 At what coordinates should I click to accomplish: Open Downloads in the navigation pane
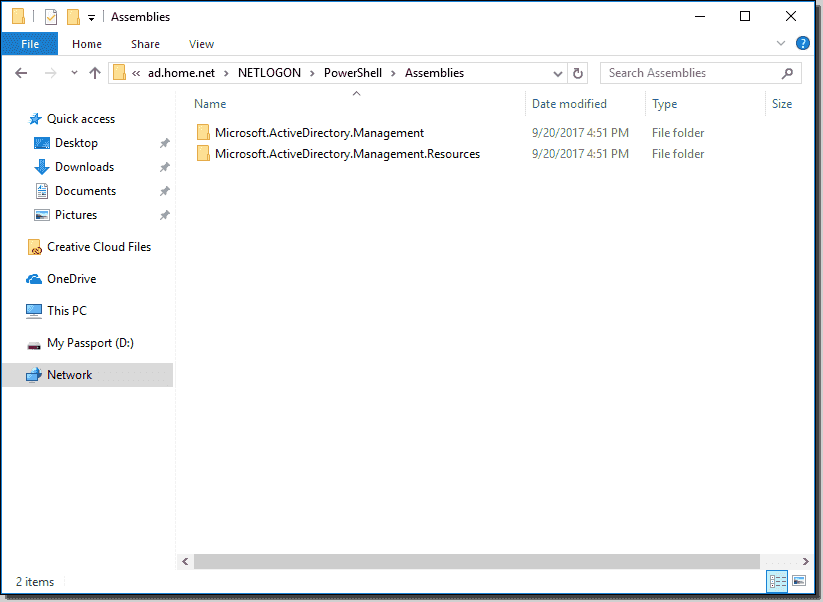(x=85, y=167)
